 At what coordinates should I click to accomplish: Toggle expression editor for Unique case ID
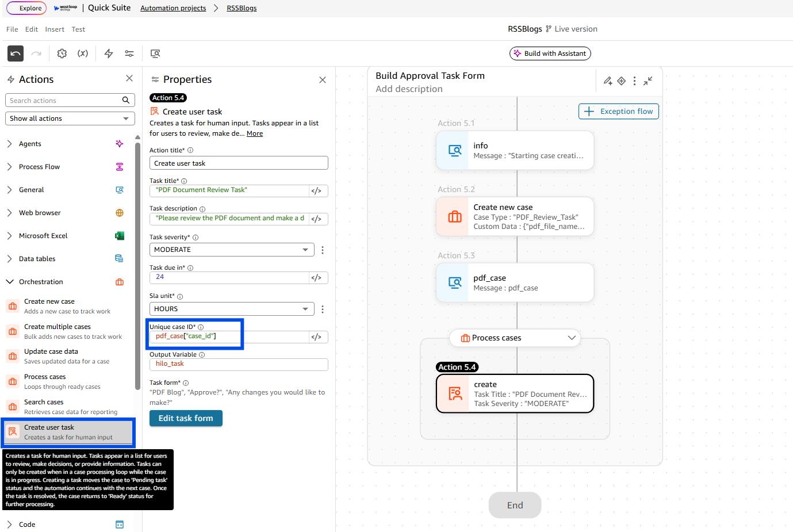click(316, 337)
